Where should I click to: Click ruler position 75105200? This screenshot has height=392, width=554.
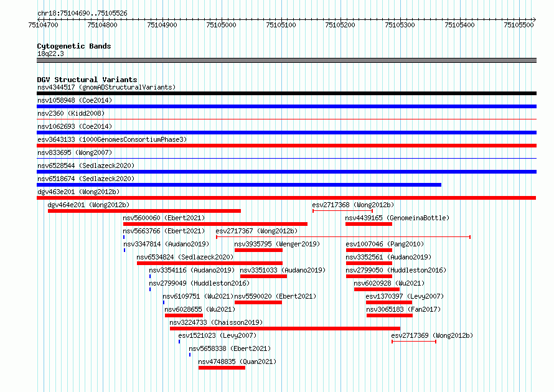[x=340, y=25]
